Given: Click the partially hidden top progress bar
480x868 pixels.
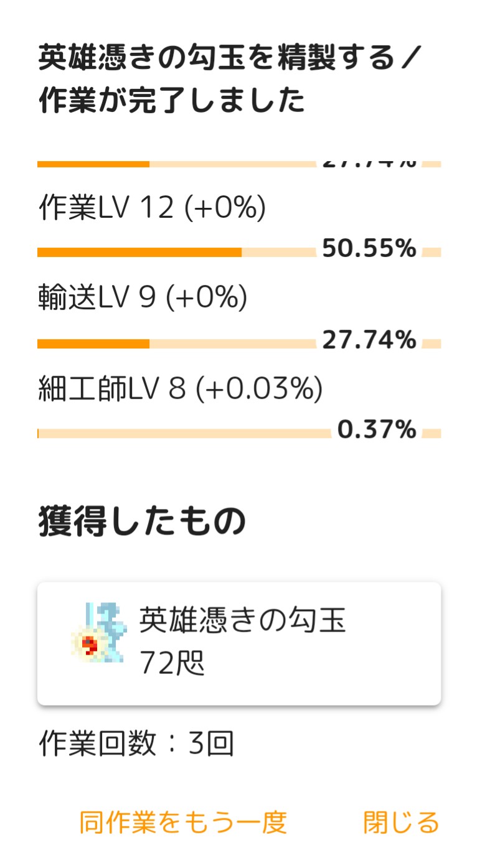Looking at the screenshot, I should click(x=239, y=164).
